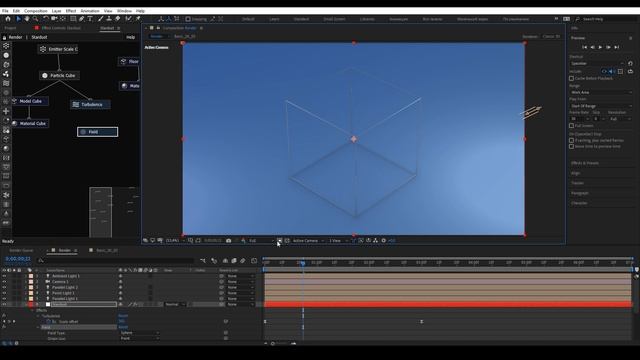The image size is (640, 360).
Task: Hide the Ambient Light 1 layer
Action: (x=4, y=276)
